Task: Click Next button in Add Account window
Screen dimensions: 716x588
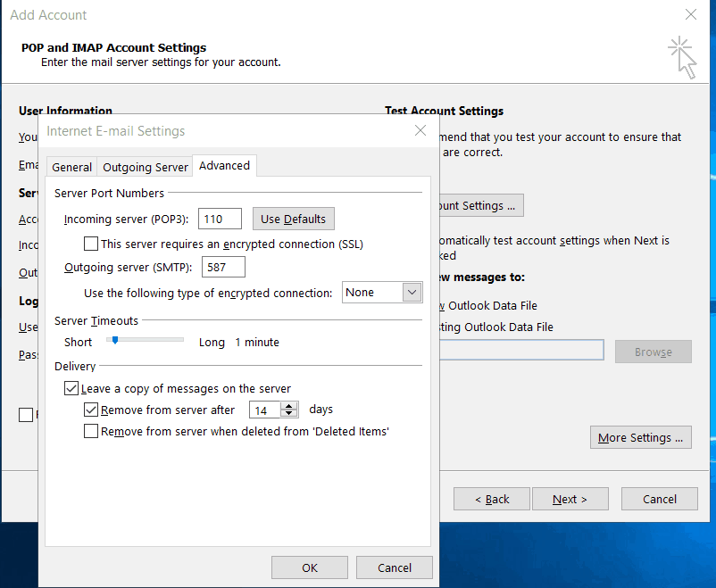Action: click(570, 499)
